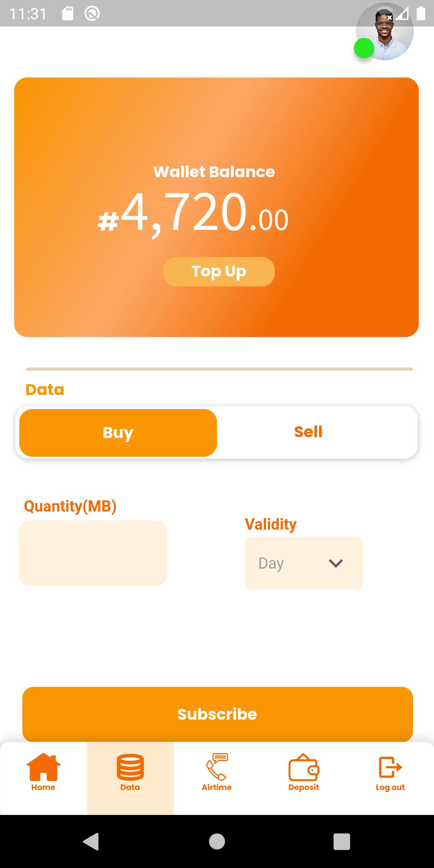The image size is (434, 868).
Task: Open the profile avatar picture
Action: pos(385,31)
